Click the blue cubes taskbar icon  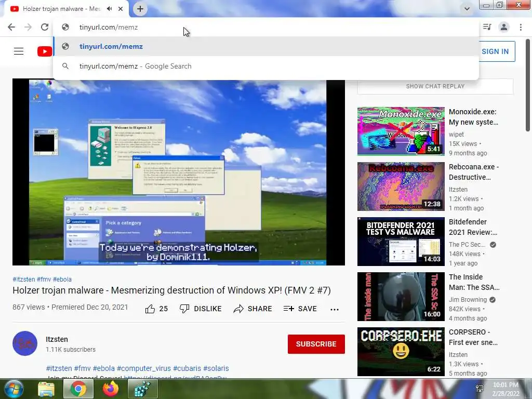tap(142, 389)
